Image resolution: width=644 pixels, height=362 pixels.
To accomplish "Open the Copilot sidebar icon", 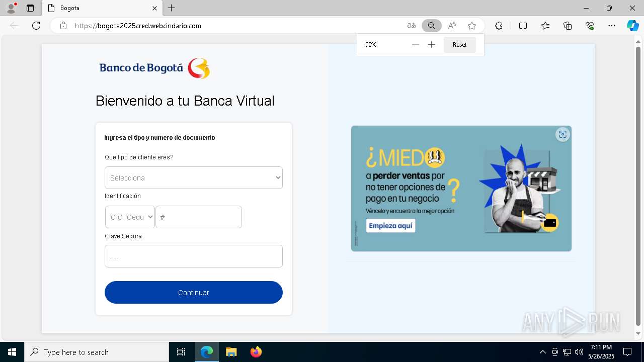I will [632, 26].
